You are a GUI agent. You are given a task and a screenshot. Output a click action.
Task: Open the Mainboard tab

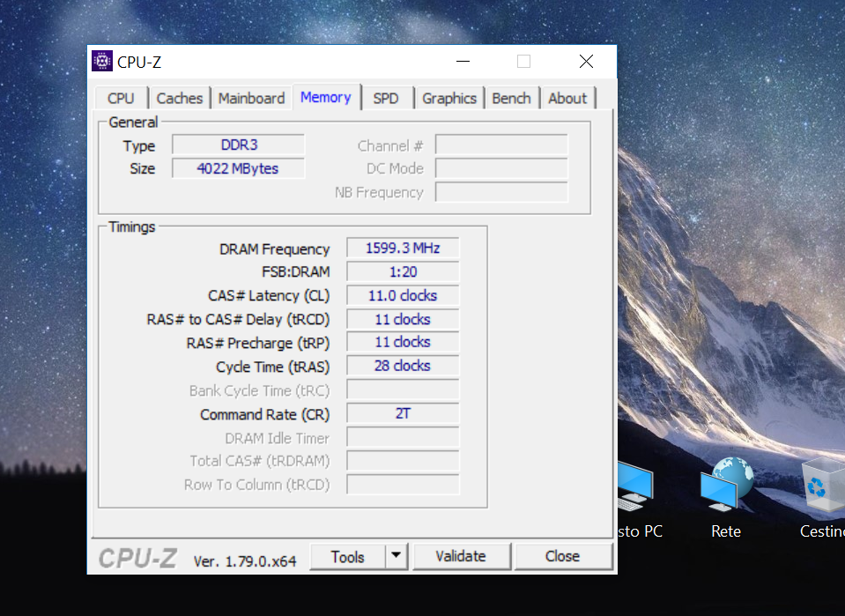coord(251,98)
